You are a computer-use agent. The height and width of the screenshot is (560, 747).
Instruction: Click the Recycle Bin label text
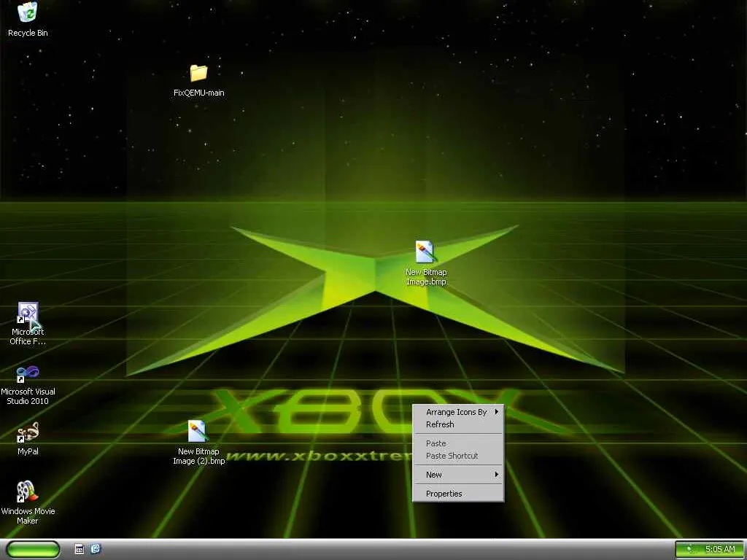pos(28,33)
